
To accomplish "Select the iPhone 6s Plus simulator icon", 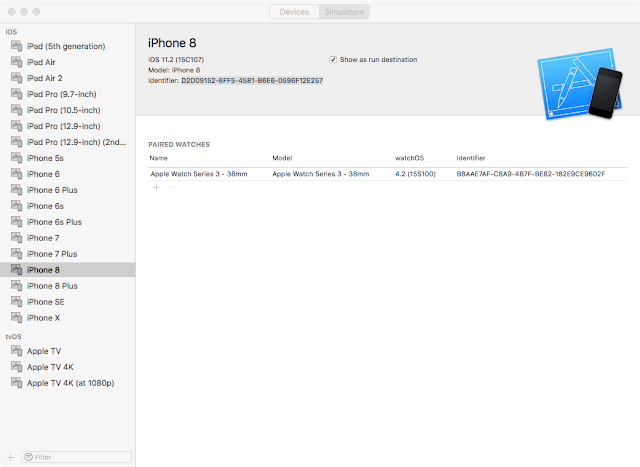I will (16, 222).
